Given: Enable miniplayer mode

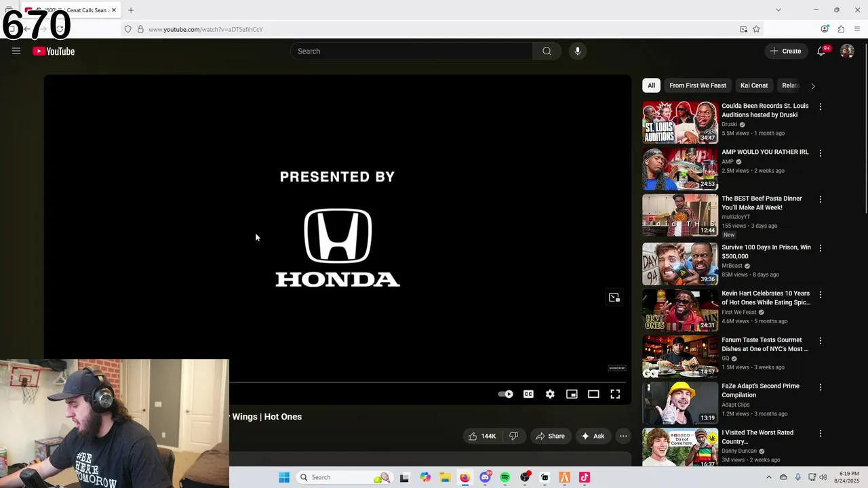Looking at the screenshot, I should pos(572,394).
